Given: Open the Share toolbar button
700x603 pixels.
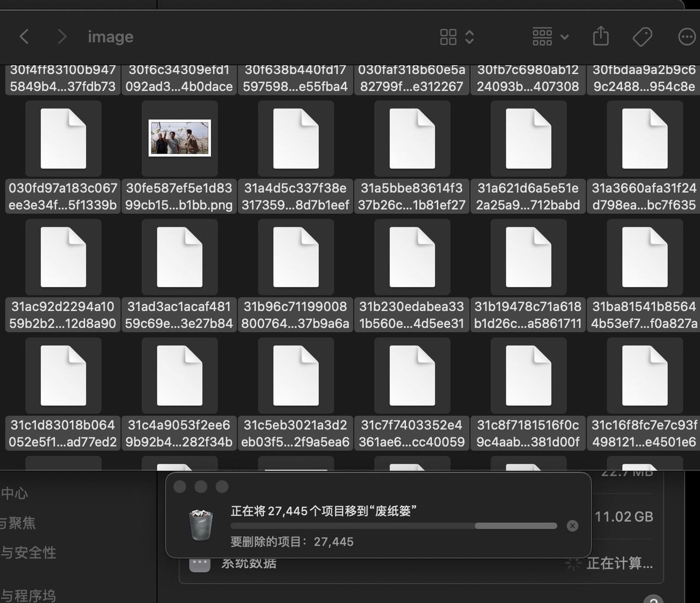Looking at the screenshot, I should (x=600, y=37).
